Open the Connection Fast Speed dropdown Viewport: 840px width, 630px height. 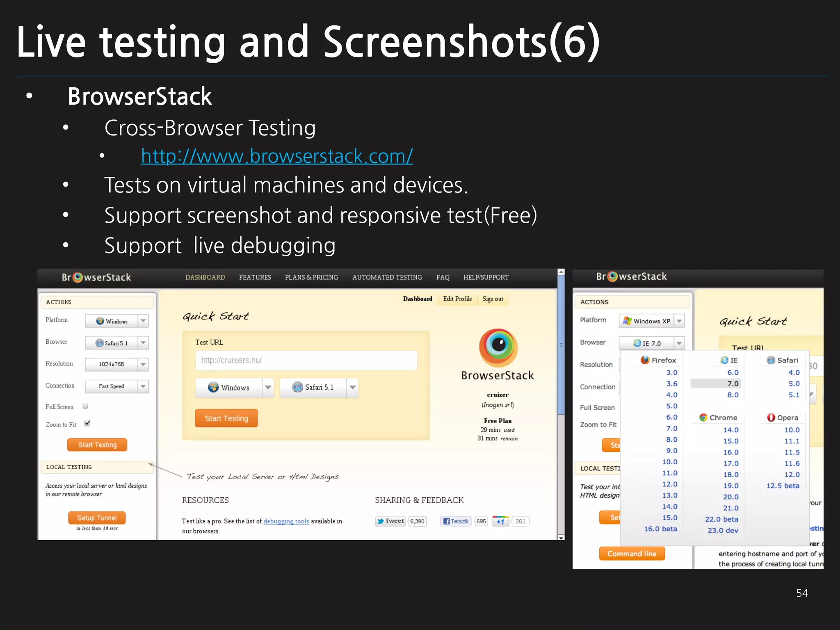(x=117, y=386)
